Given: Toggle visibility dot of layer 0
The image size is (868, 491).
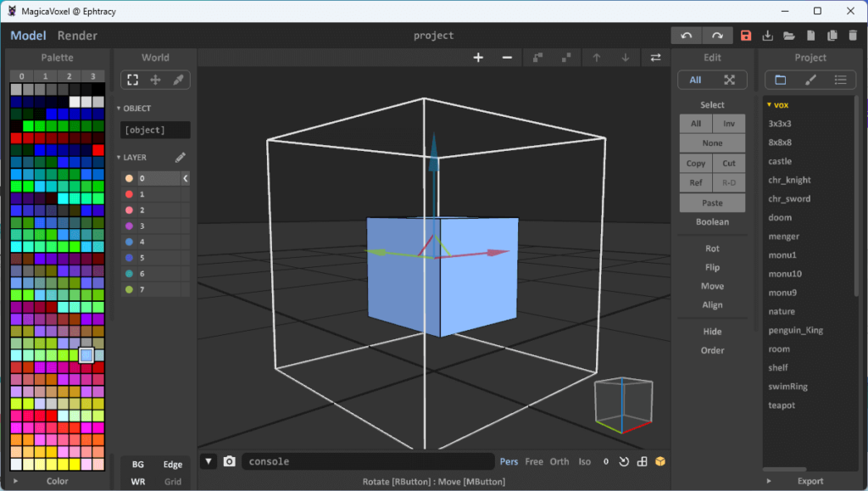Looking at the screenshot, I should tap(129, 178).
